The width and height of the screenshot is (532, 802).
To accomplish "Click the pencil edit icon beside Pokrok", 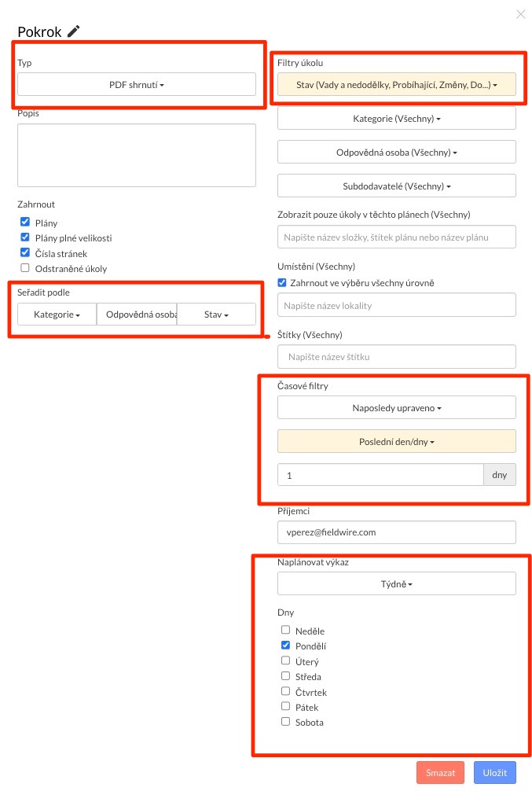I will point(73,31).
